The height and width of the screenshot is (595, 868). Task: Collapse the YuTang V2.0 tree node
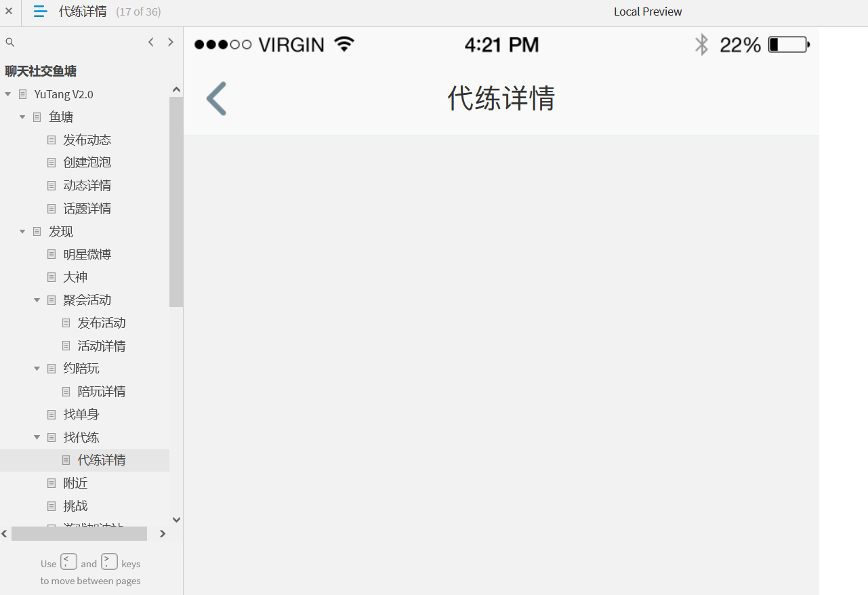pos(8,94)
